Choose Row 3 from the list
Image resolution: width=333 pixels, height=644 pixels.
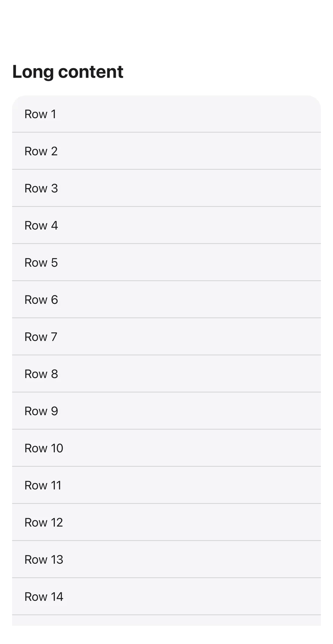(x=166, y=188)
